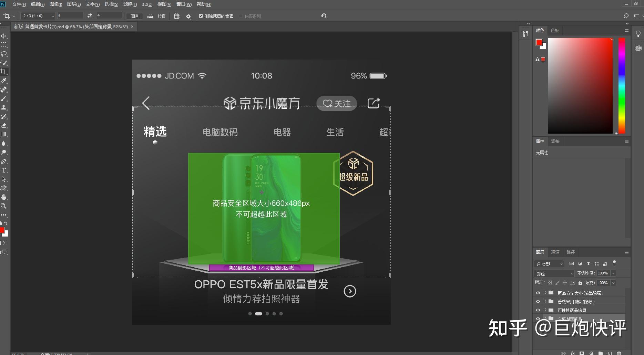
Task: Switch to the 调整 tab
Action: click(x=555, y=141)
